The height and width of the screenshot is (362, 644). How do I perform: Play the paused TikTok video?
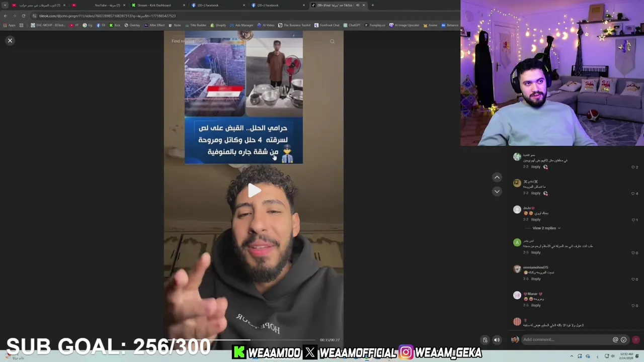pos(254,191)
